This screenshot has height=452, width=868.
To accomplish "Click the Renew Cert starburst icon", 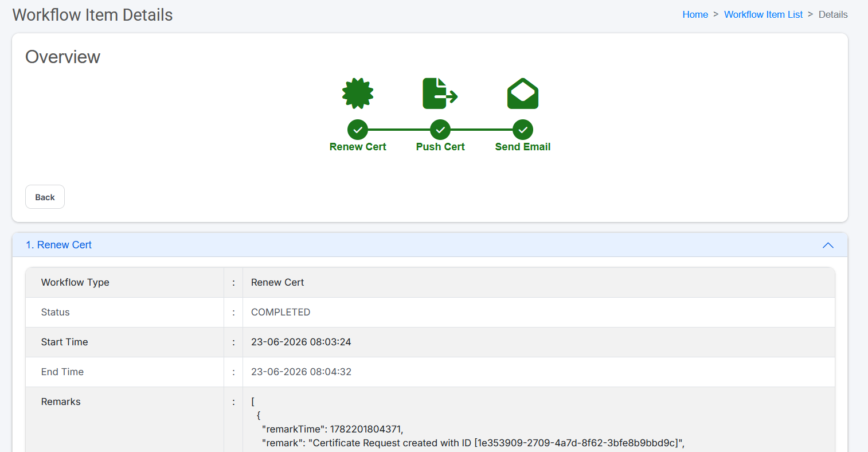I will (358, 93).
